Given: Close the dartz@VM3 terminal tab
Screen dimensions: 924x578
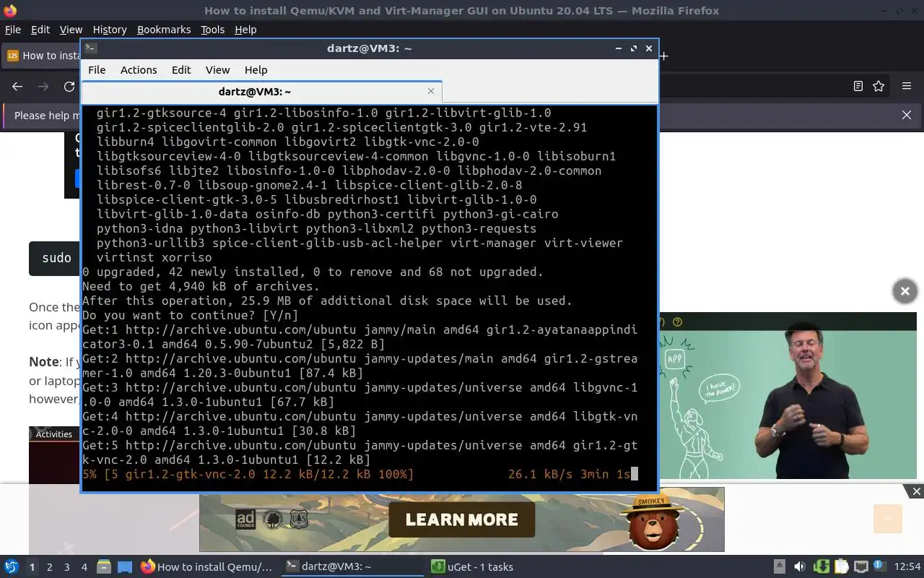Looking at the screenshot, I should (431, 91).
